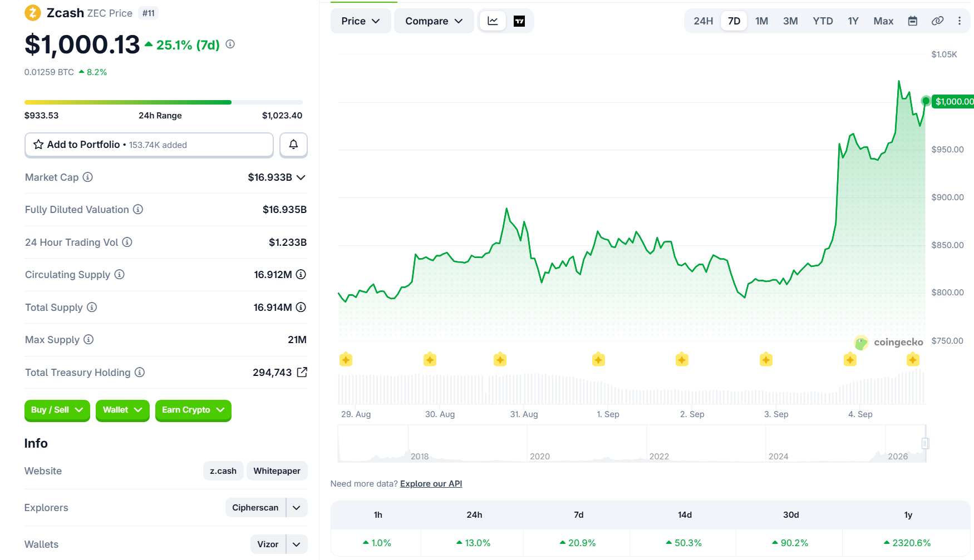Click the 24h change value 13.0%
The height and width of the screenshot is (560, 974).
click(473, 543)
